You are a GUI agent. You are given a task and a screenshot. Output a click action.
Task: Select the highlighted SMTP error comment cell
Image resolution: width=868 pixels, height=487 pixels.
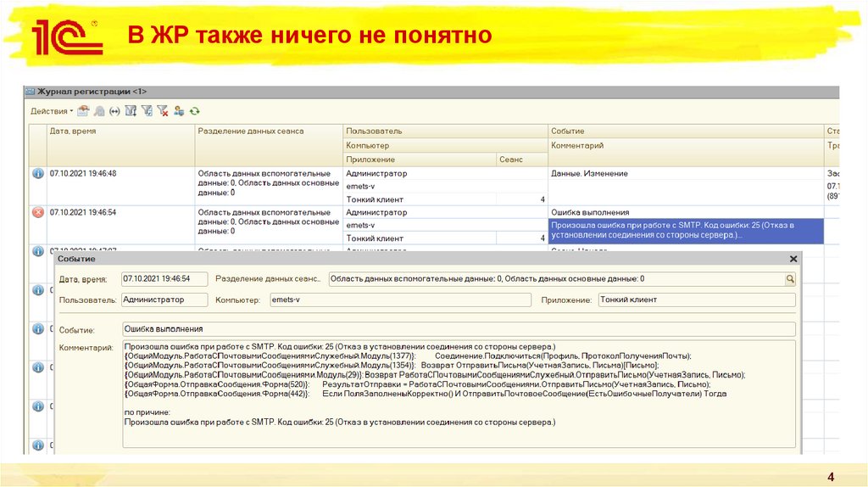(x=684, y=231)
